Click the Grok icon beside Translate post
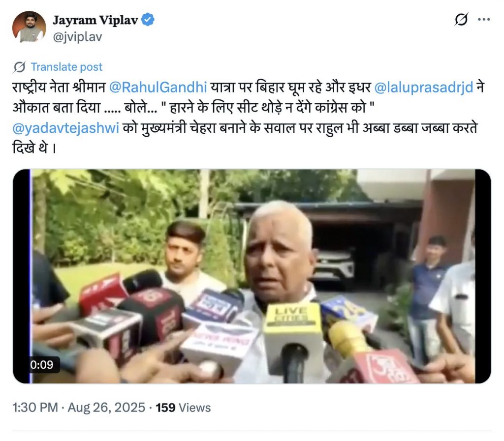This screenshot has width=504, height=441. pos(19,67)
